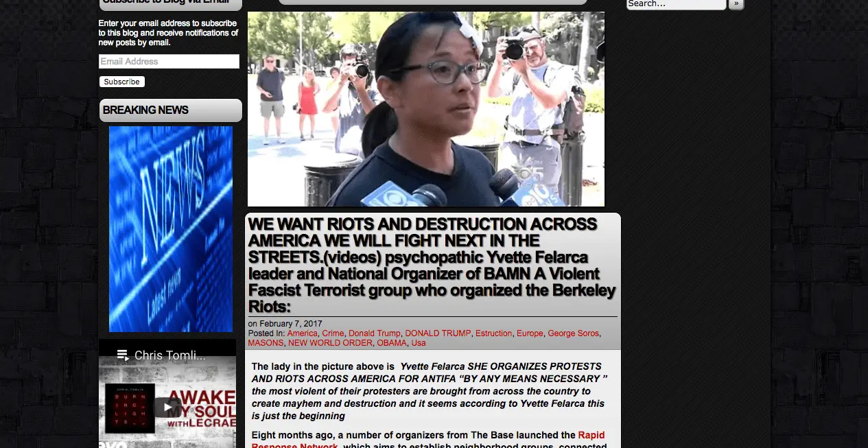Click the featured photo above the article
Screen dimensions: 868x448
coord(425,108)
